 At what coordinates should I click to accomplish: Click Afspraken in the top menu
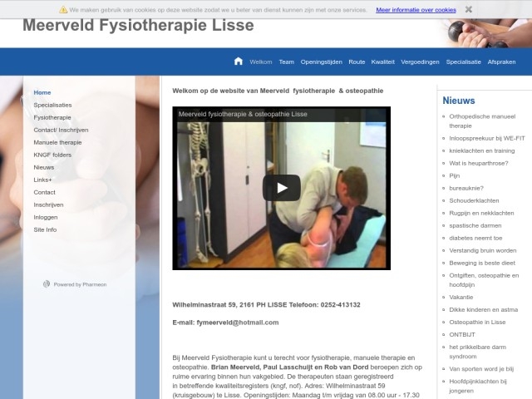501,62
